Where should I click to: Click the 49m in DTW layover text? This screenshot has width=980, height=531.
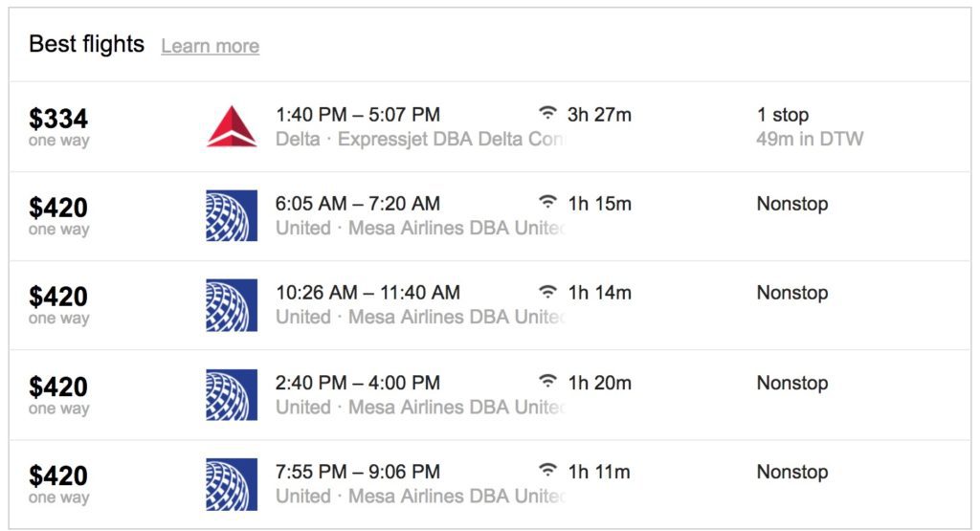(x=810, y=139)
